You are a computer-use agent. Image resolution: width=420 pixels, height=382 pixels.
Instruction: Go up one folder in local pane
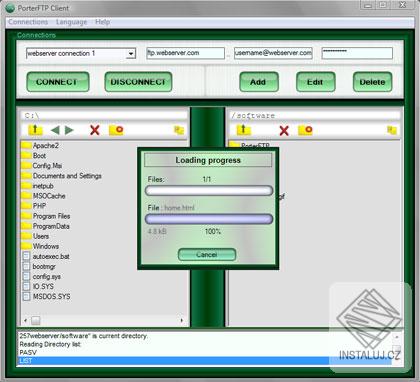tap(35, 130)
